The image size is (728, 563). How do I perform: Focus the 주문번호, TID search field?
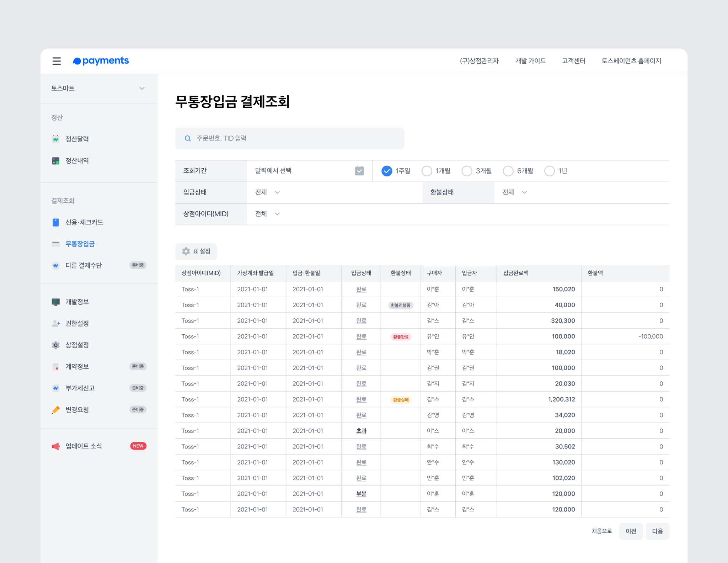click(290, 138)
